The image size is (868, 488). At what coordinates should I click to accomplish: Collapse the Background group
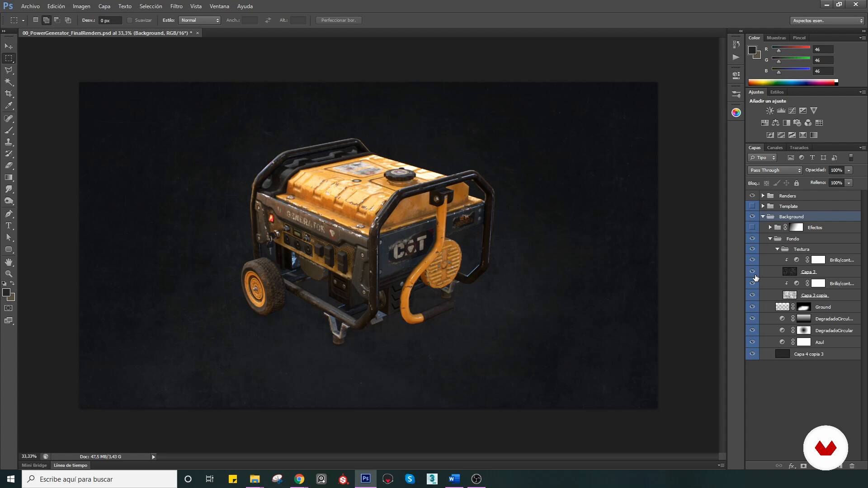point(763,216)
